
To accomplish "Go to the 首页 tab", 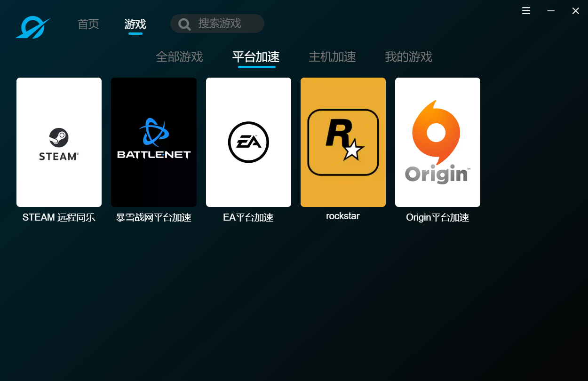I will (x=88, y=24).
